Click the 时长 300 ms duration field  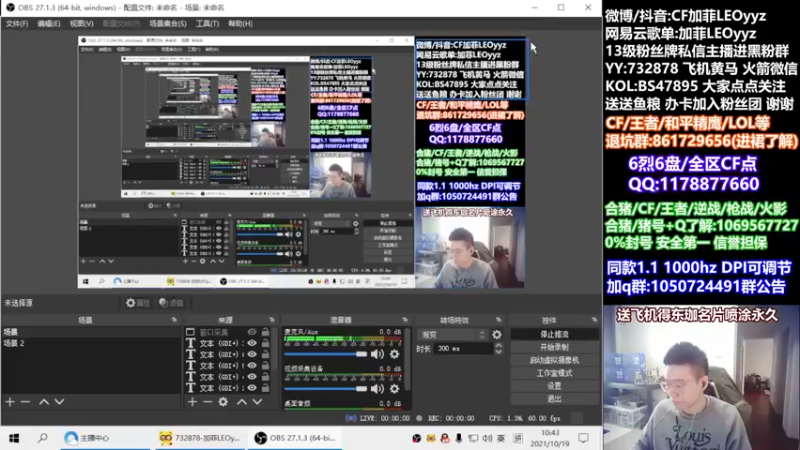[463, 348]
